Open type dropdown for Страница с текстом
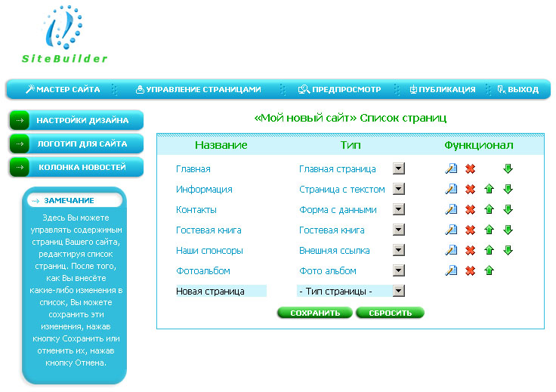This screenshot has width=556, height=392. coord(399,189)
